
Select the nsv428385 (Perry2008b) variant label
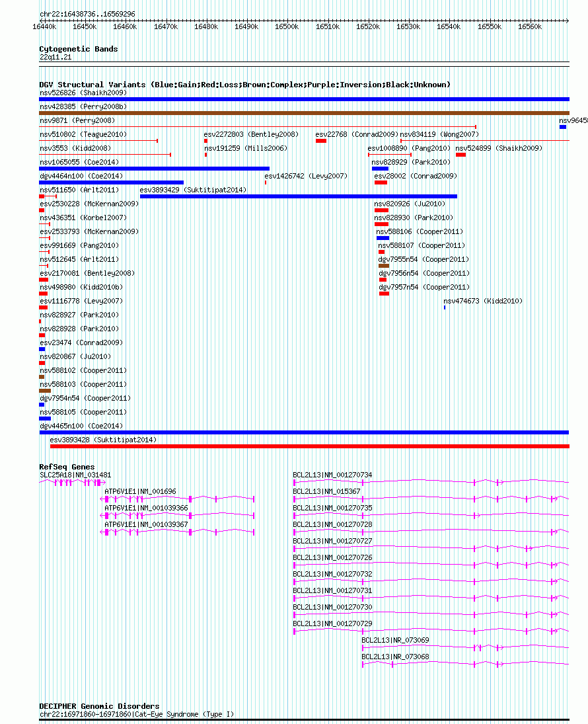83,106
